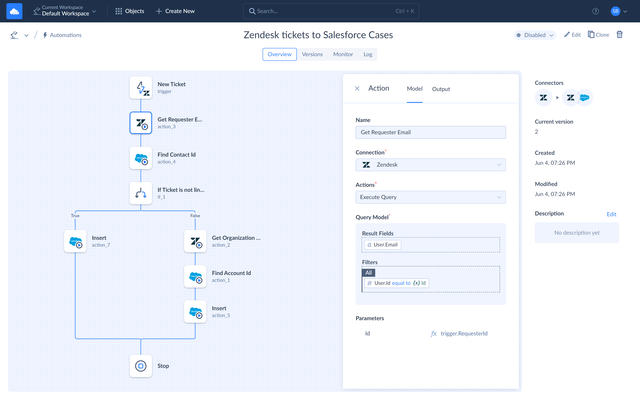Click the New Ticket trigger node icon
Screen dimensions: 640x400
click(x=142, y=88)
